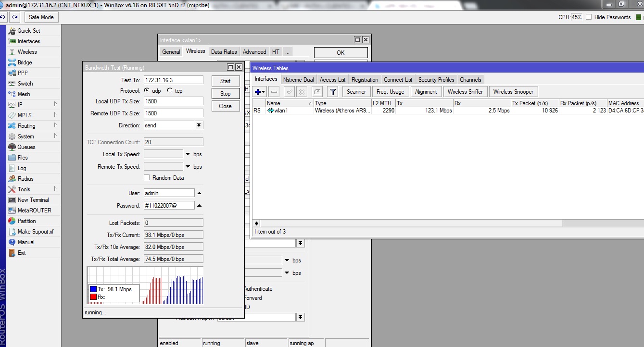Viewport: 644px width, 347px height.
Task: Collapse the User field arrow
Action: (199, 193)
